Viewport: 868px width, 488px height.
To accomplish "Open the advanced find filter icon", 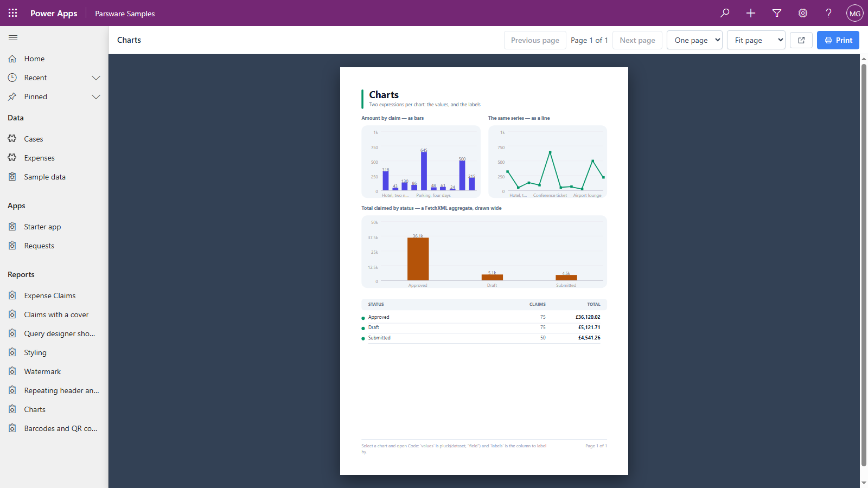I will click(x=777, y=13).
